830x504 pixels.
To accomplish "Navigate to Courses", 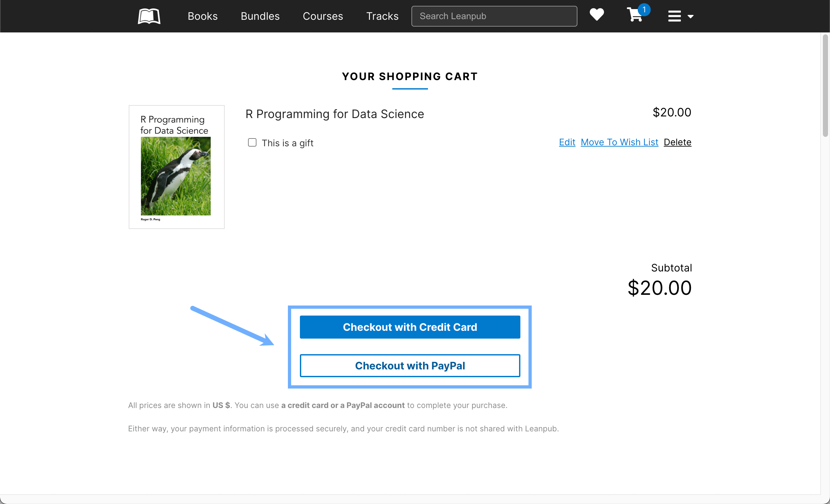I will point(323,16).
